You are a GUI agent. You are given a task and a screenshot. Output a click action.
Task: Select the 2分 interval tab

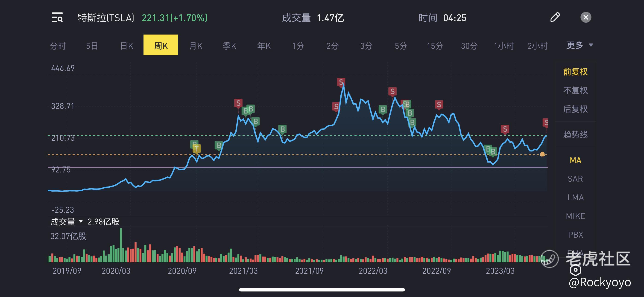tap(333, 46)
